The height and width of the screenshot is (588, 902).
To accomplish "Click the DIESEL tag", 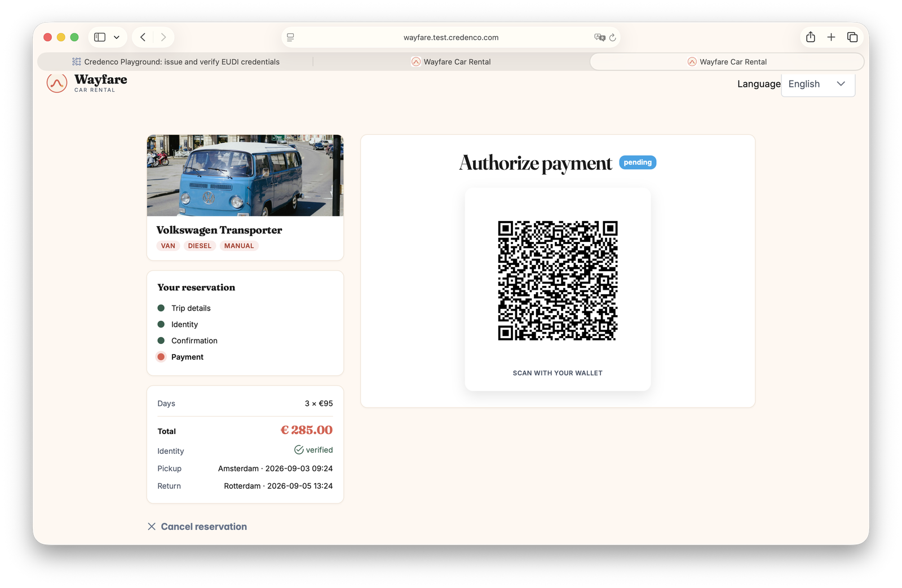I will click(200, 246).
